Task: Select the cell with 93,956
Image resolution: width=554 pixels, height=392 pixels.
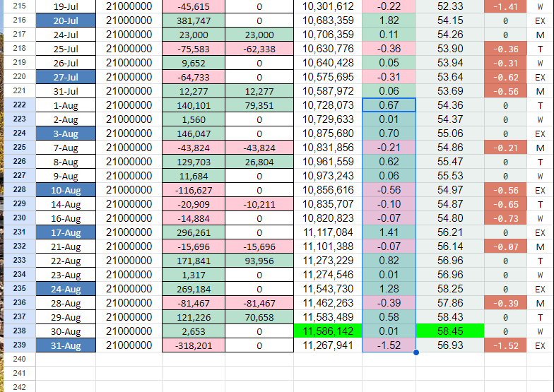Action: click(259, 261)
